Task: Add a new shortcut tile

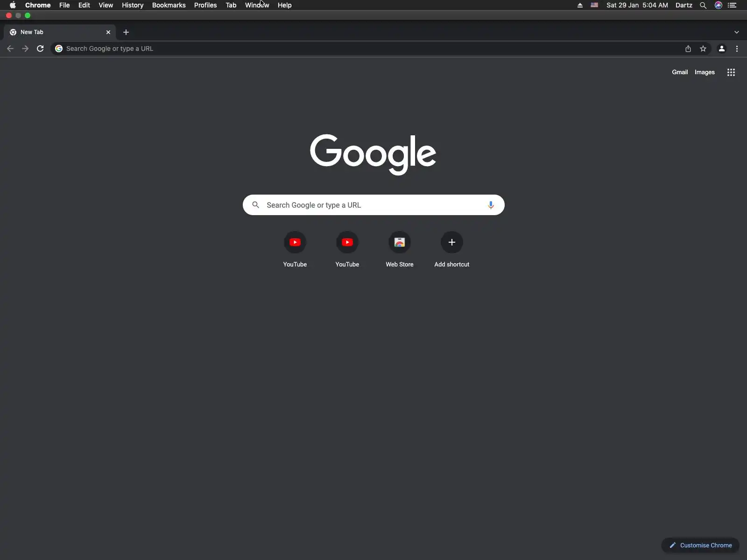Action: point(452,250)
